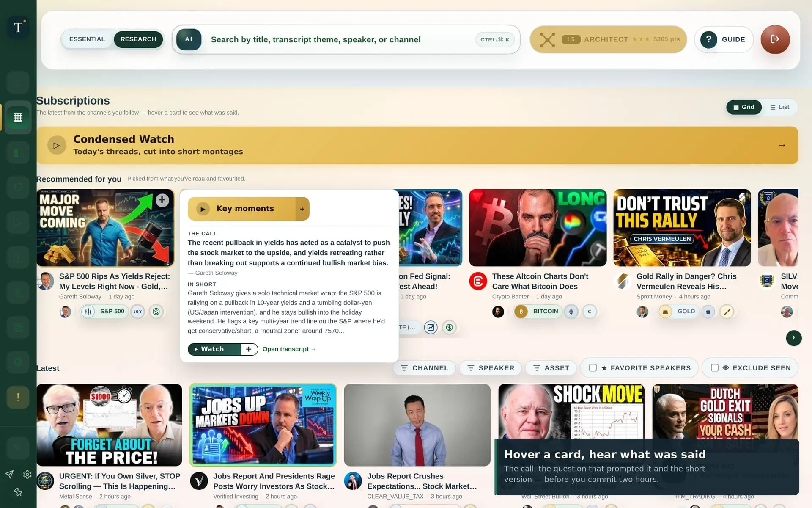Select the Grid view toggle

[743, 107]
